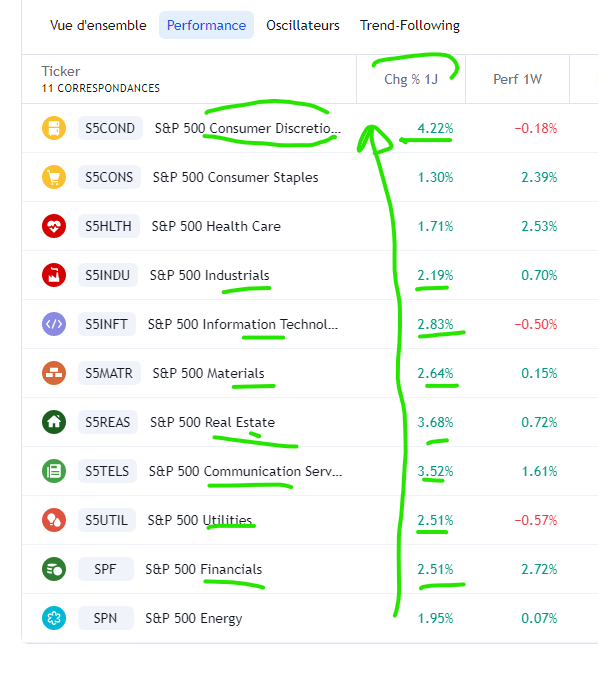This screenshot has width=598, height=675.
Task: Click the Real Estate house icon
Action: pos(54,422)
